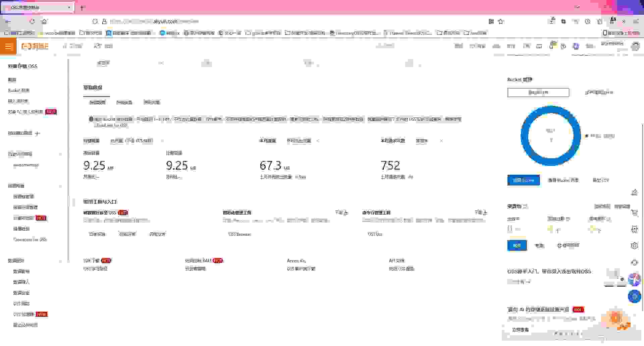Click 查看 Bucket 列表 link
644x346 pixels.
pos(563,180)
